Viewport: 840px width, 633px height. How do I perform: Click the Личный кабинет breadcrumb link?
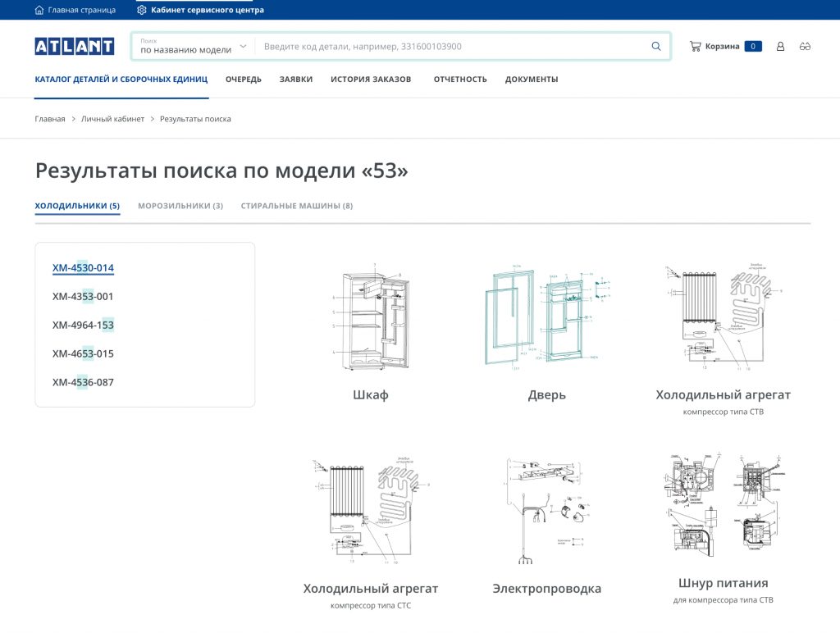click(x=112, y=119)
